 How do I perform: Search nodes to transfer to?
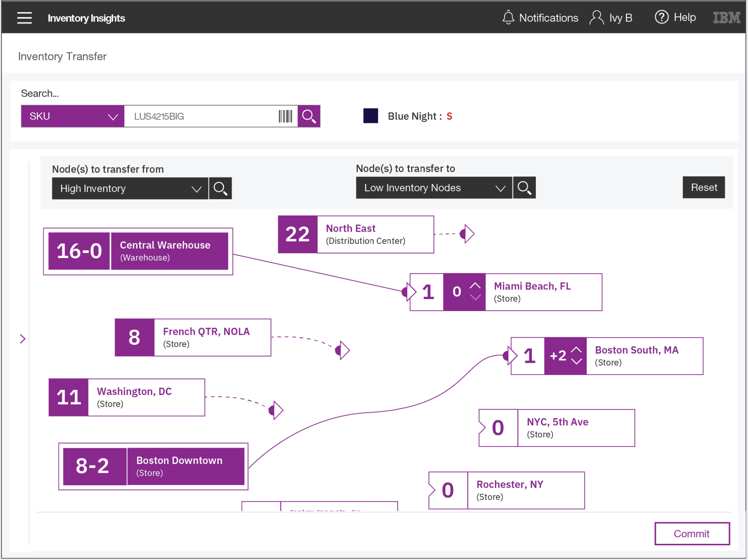[524, 188]
